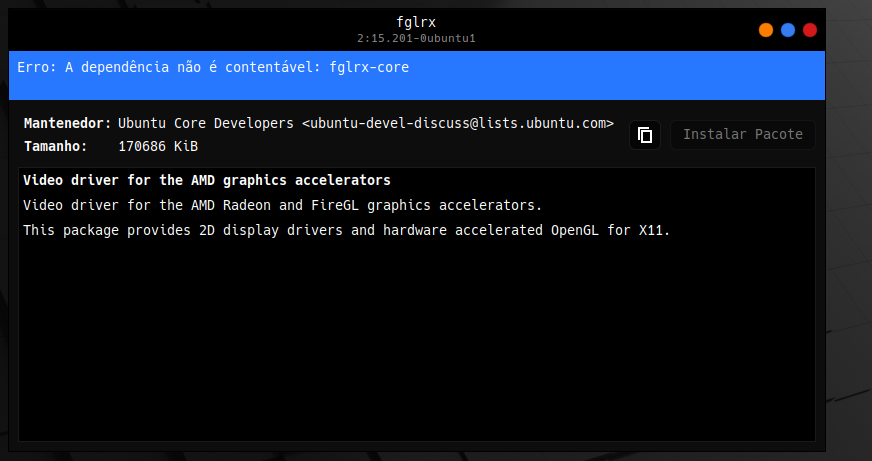Viewport: 872px width, 461px height.
Task: Click the 2D display drivers OpenGL line
Action: tap(347, 230)
